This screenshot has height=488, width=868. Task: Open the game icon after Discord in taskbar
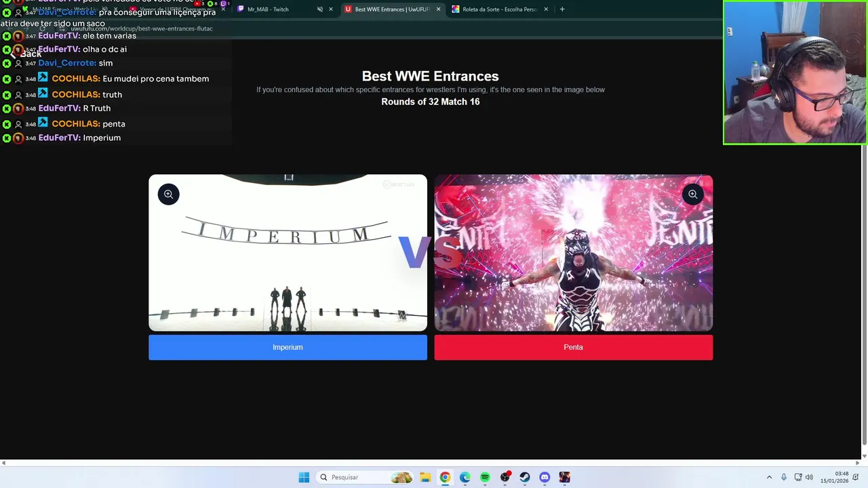[565, 477]
